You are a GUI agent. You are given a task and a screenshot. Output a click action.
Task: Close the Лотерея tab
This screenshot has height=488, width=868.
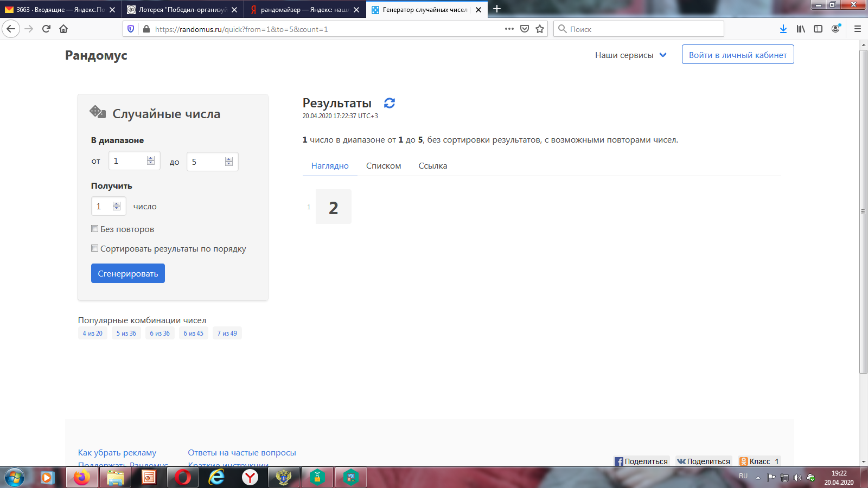pos(234,10)
